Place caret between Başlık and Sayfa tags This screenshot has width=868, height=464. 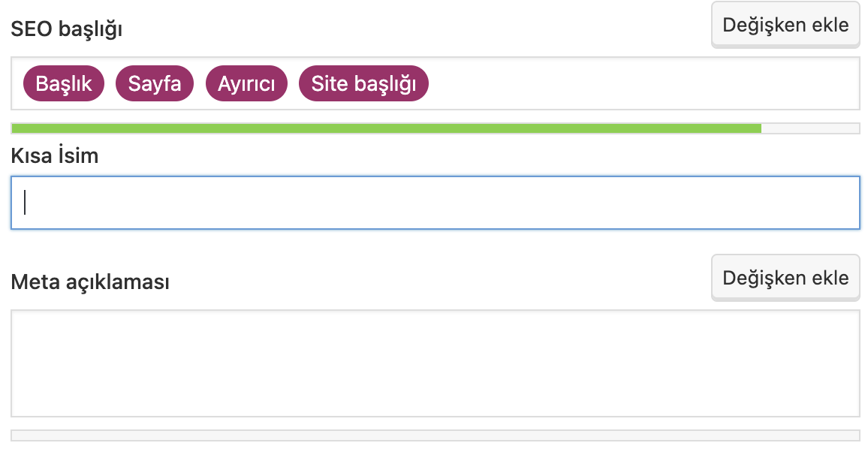110,83
